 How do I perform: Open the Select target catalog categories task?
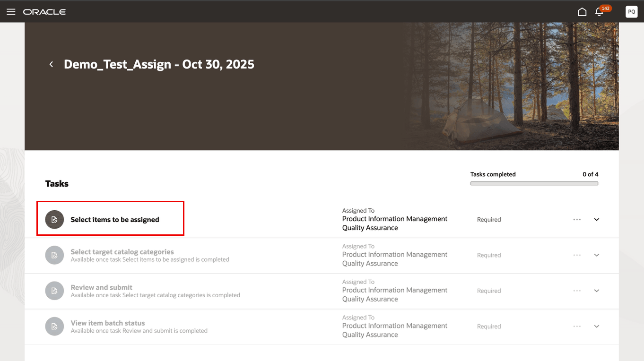click(x=122, y=252)
